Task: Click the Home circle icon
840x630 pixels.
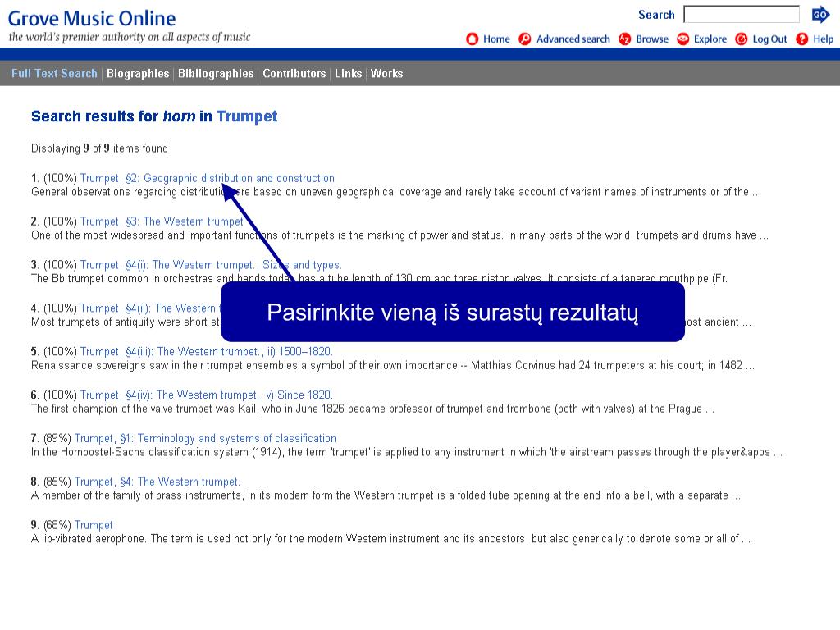Action: [x=472, y=39]
